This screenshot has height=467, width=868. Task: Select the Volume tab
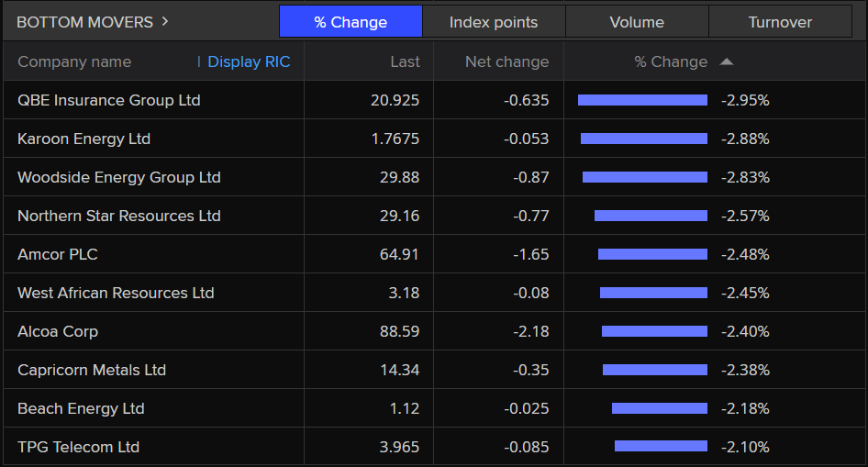(637, 22)
